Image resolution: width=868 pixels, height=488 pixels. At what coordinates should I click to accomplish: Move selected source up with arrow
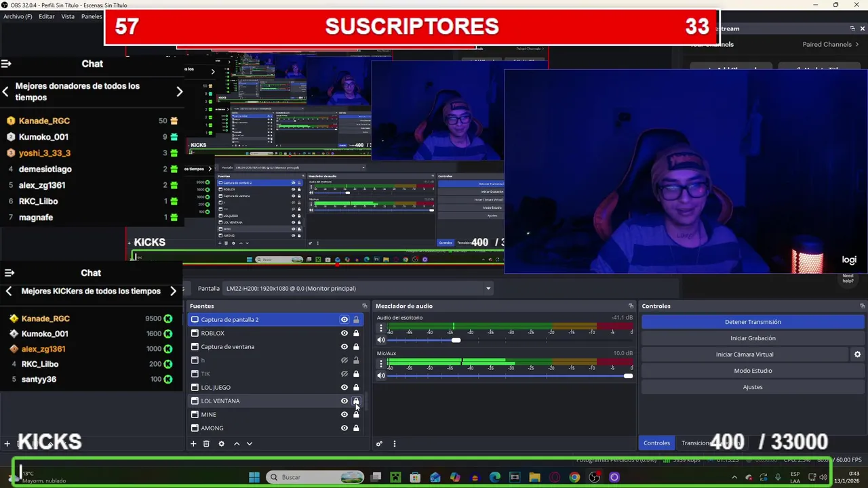(237, 444)
